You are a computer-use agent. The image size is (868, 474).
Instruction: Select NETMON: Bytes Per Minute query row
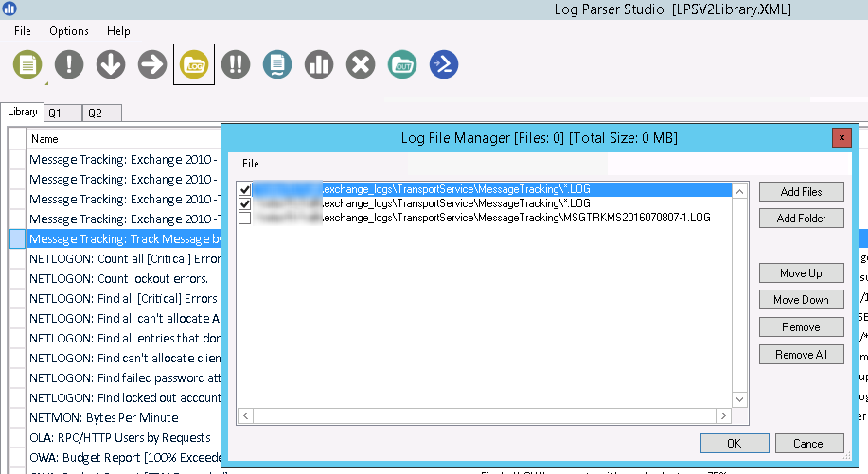click(x=104, y=417)
